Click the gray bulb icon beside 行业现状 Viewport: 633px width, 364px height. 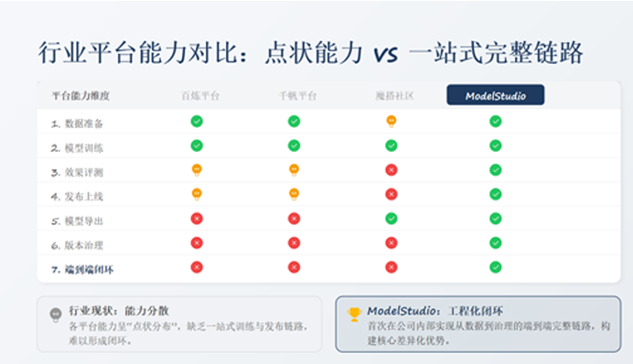(x=56, y=315)
